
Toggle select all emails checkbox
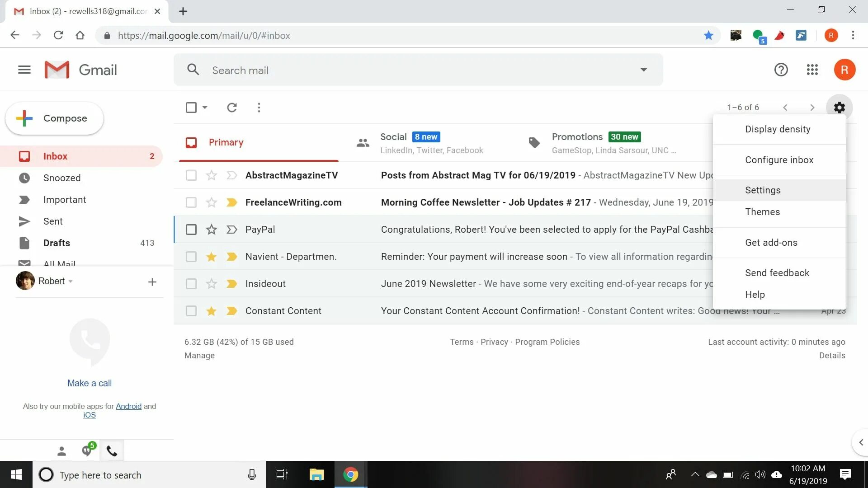tap(191, 107)
